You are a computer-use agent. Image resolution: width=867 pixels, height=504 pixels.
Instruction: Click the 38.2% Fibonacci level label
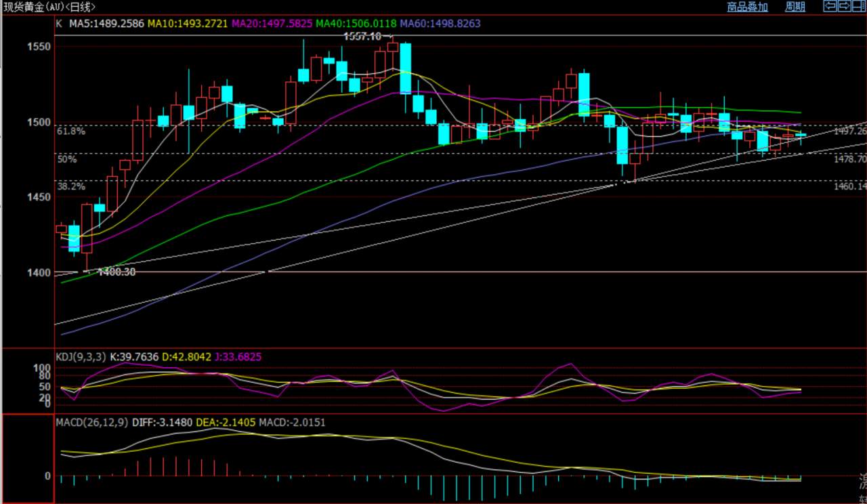71,186
